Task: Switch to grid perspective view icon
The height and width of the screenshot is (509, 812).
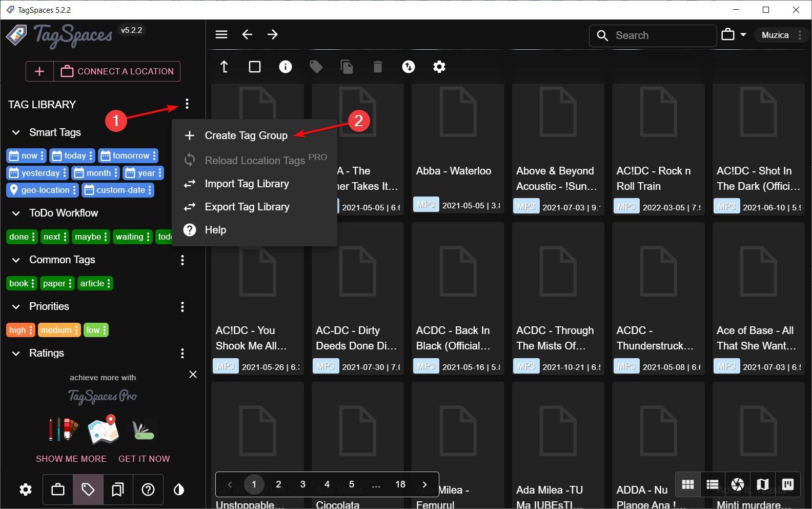Action: pos(688,484)
